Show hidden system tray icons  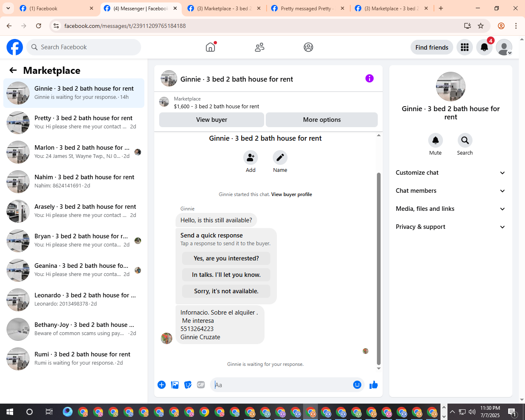click(x=452, y=412)
